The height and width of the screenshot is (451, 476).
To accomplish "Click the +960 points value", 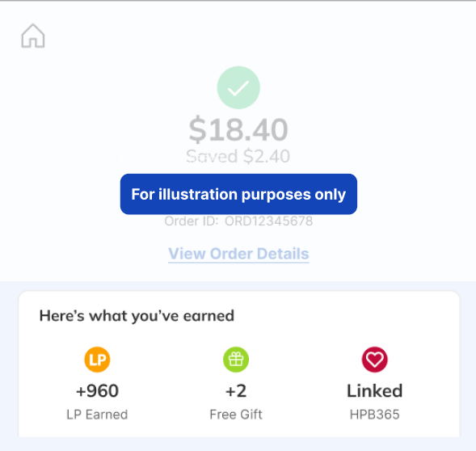I will [97, 391].
